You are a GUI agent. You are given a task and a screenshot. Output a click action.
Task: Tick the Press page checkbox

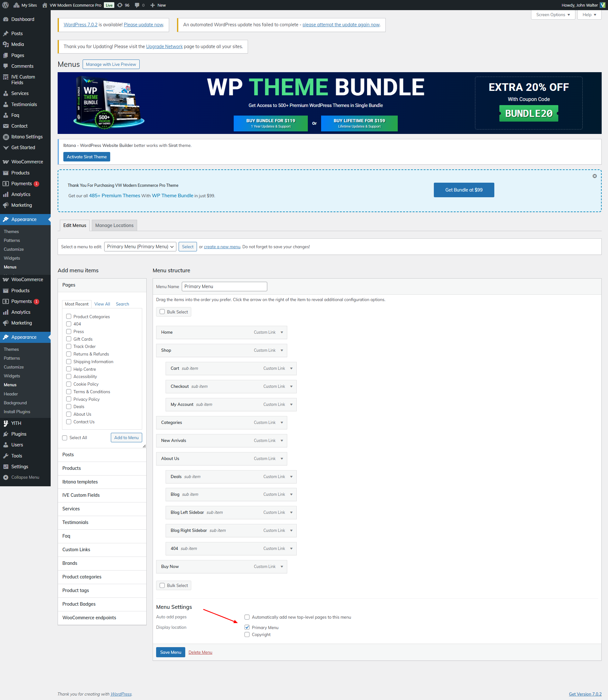coord(68,331)
